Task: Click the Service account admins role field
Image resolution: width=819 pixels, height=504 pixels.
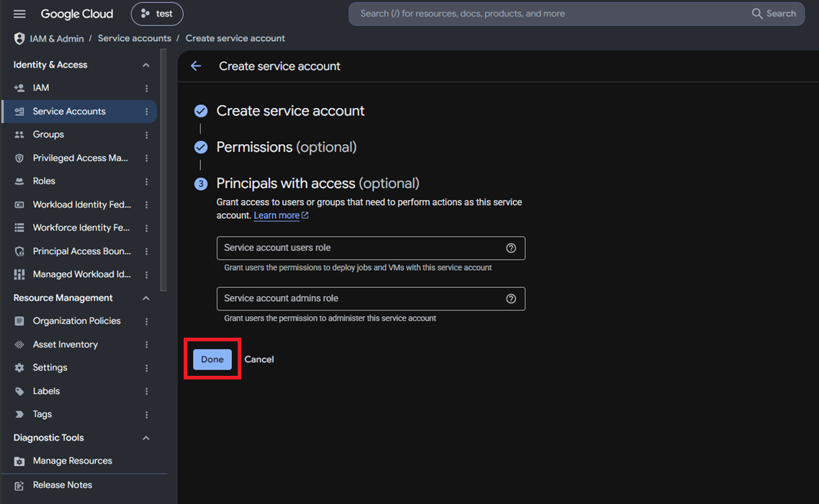Action: point(371,299)
